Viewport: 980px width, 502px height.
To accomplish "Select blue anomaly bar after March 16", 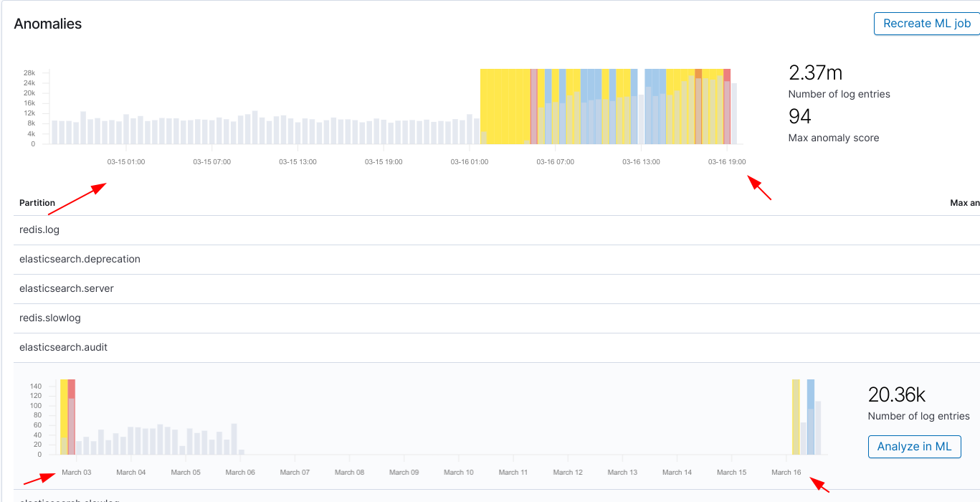I will point(811,417).
